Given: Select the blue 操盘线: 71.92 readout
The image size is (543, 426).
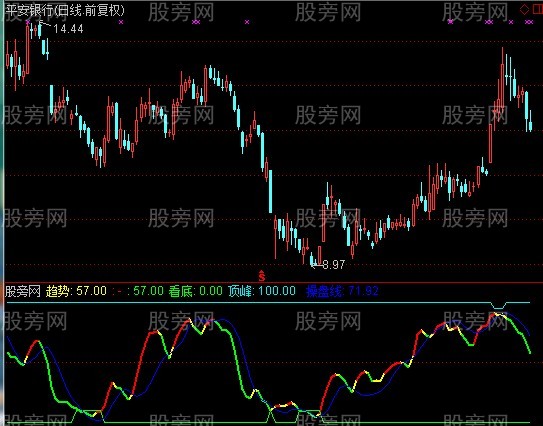Looking at the screenshot, I should click(x=342, y=291).
